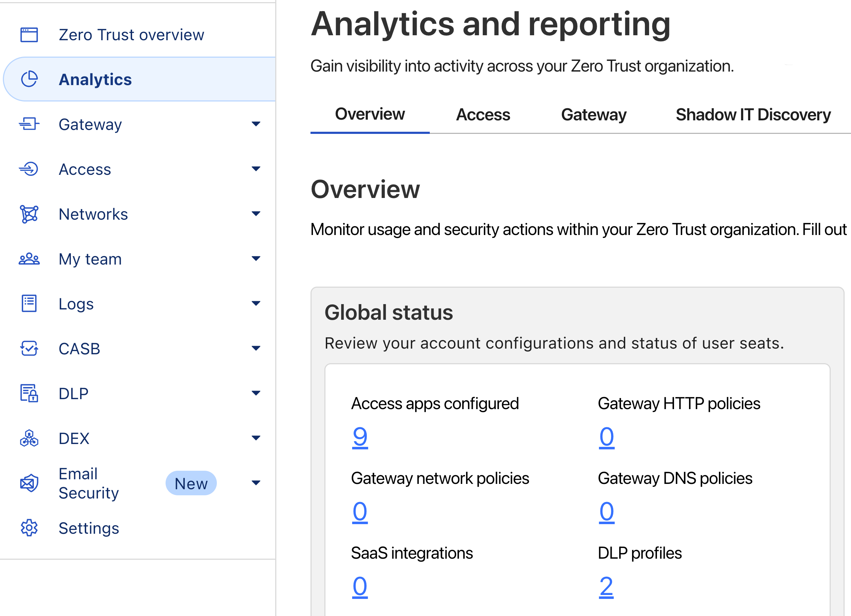Image resolution: width=851 pixels, height=616 pixels.
Task: Click the My team people icon
Action: [29, 259]
